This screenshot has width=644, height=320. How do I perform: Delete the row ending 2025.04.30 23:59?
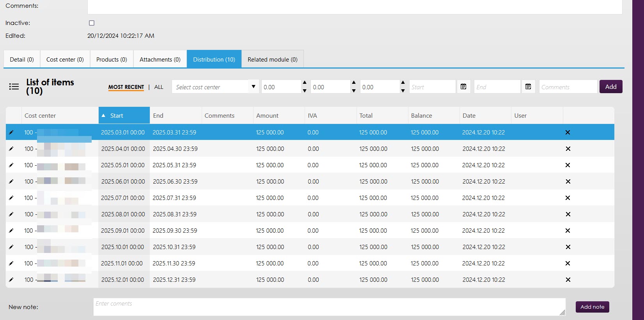568,149
